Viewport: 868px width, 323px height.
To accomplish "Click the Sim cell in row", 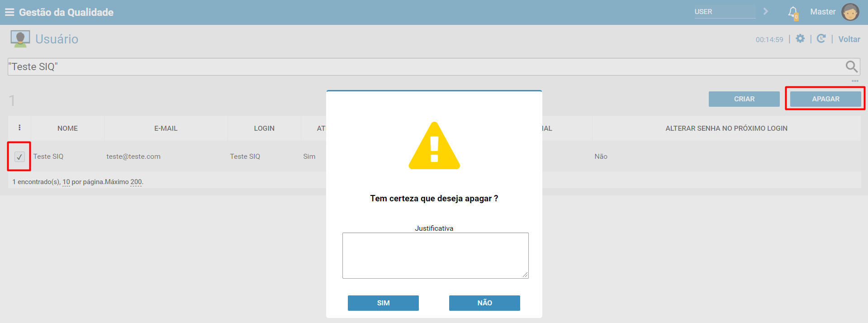I will point(309,157).
